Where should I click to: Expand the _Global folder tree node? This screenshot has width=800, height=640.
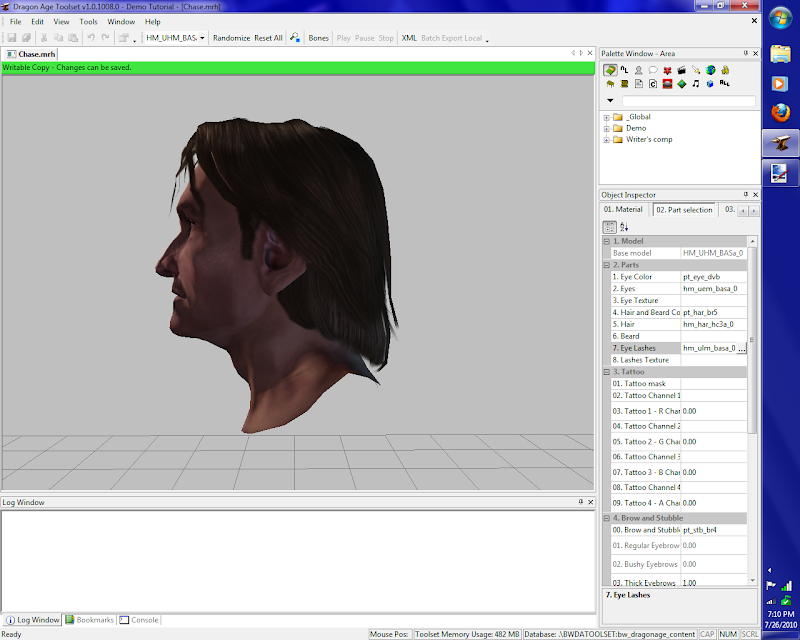[606, 117]
